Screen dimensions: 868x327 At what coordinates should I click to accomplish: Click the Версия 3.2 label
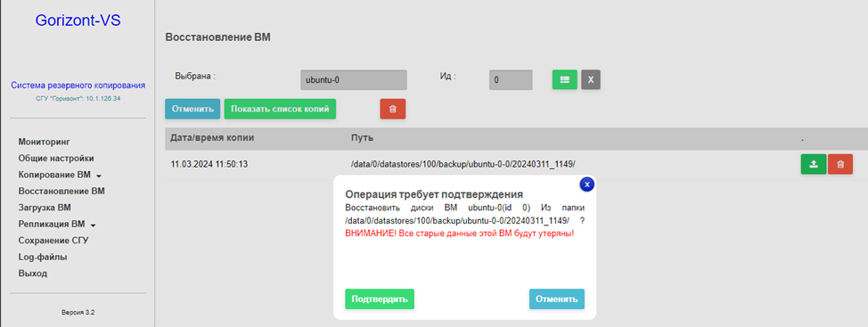coord(78,313)
